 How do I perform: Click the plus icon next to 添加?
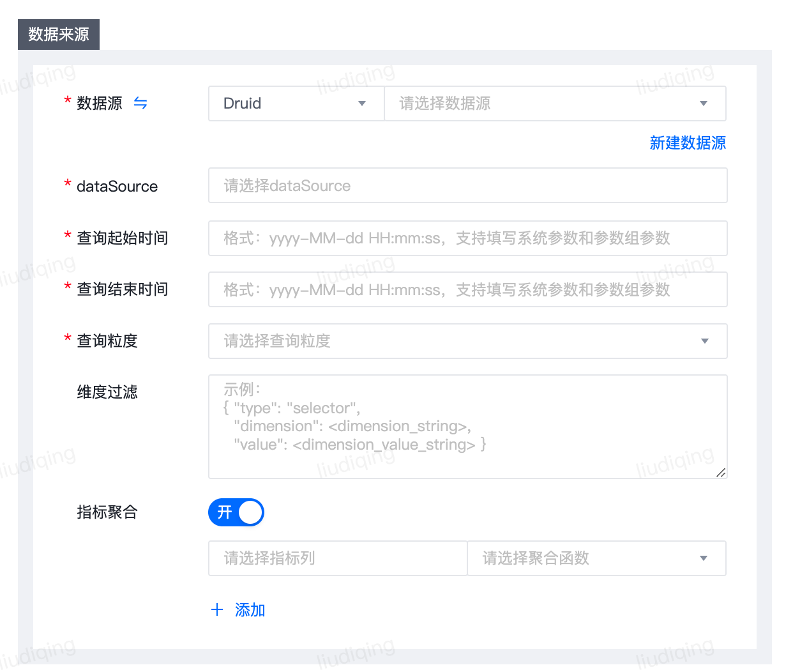pyautogui.click(x=218, y=610)
